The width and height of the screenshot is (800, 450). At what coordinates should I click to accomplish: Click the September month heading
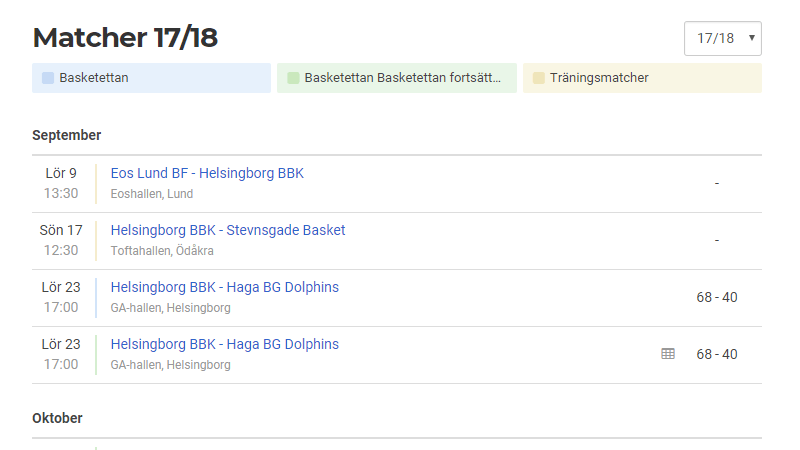click(67, 135)
